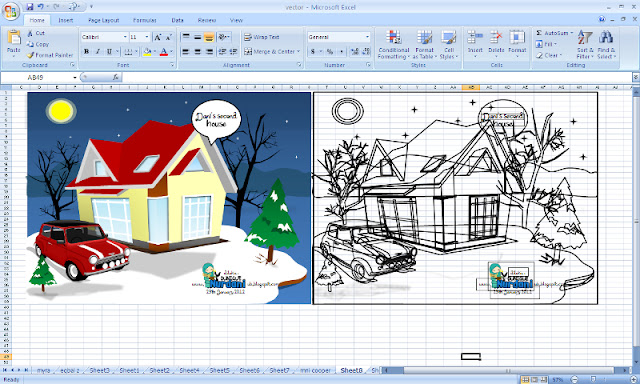Open the orientation options

pos(224,37)
